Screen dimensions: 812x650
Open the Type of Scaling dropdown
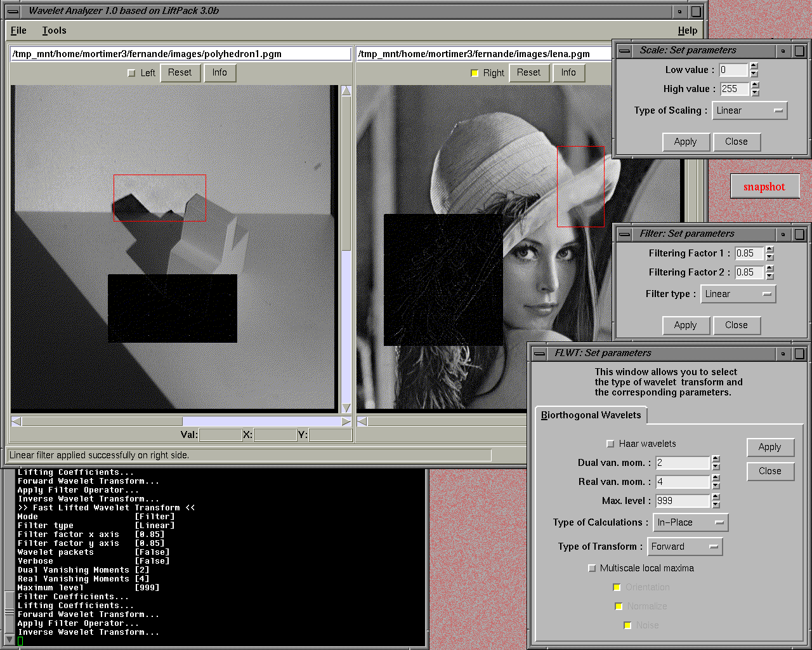[749, 110]
